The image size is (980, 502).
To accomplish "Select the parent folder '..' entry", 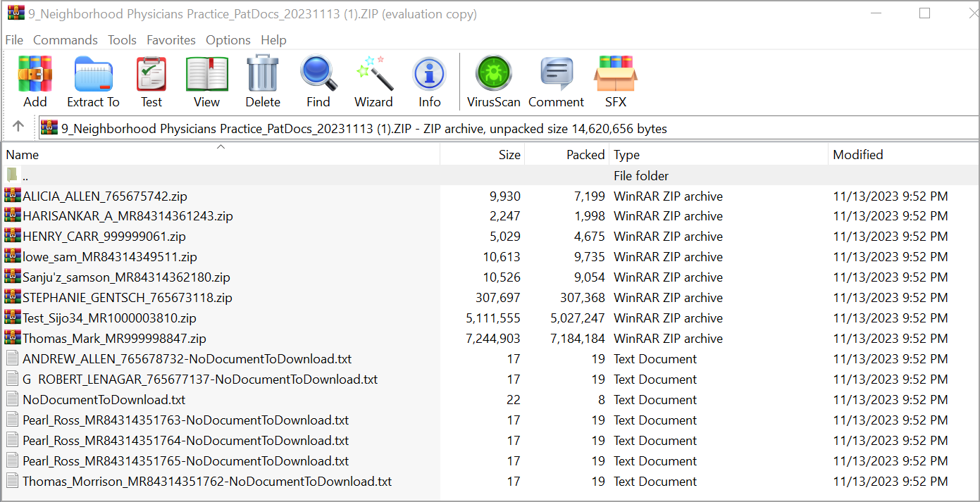I will pyautogui.click(x=25, y=176).
